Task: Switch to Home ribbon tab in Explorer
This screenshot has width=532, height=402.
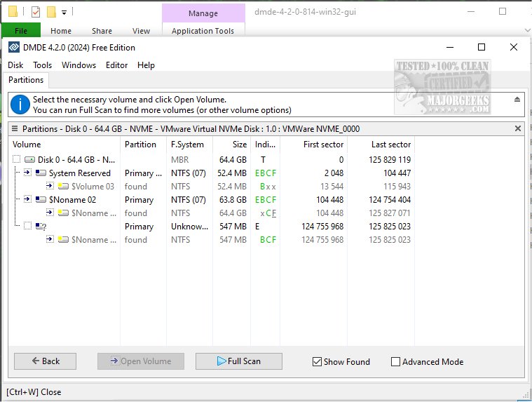Action: 61,31
